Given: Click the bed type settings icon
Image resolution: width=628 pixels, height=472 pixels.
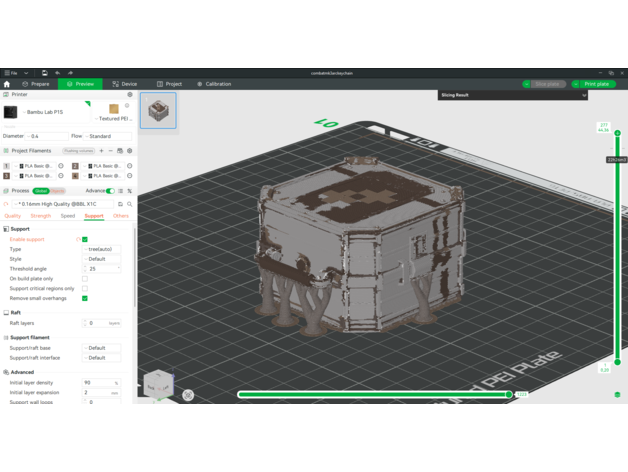Looking at the screenshot, I should pyautogui.click(x=127, y=106).
